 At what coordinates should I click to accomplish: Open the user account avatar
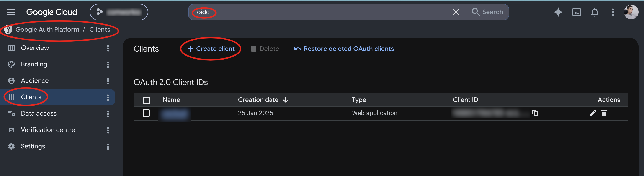pyautogui.click(x=631, y=12)
